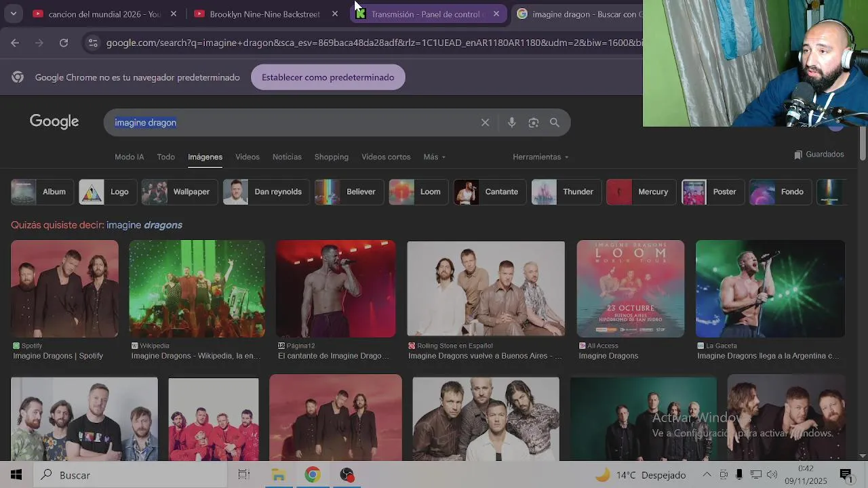868x488 pixels.
Task: Click the taskbar Buscar search box
Action: [x=130, y=475]
